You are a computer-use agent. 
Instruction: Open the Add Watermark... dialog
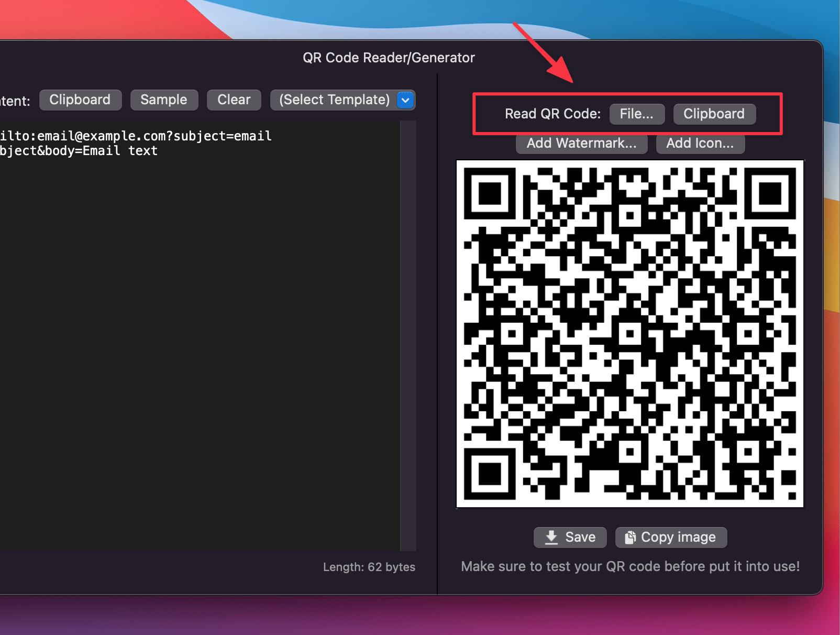tap(581, 144)
